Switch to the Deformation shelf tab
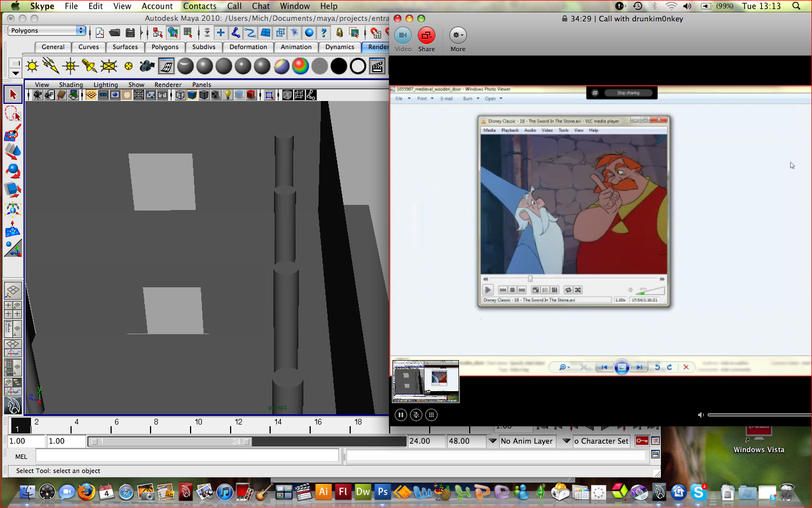This screenshot has width=812, height=508. [248, 47]
